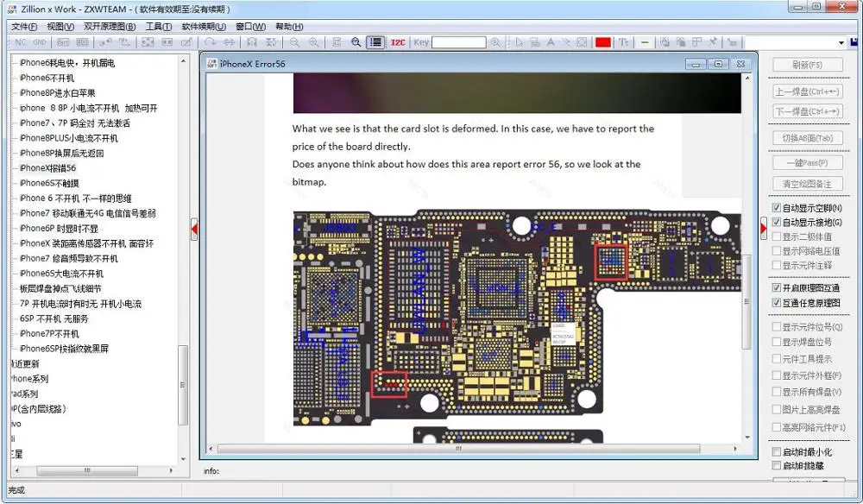The height and width of the screenshot is (504, 863).
Task: Click the zoom in magnifier icon
Action: pos(313,42)
